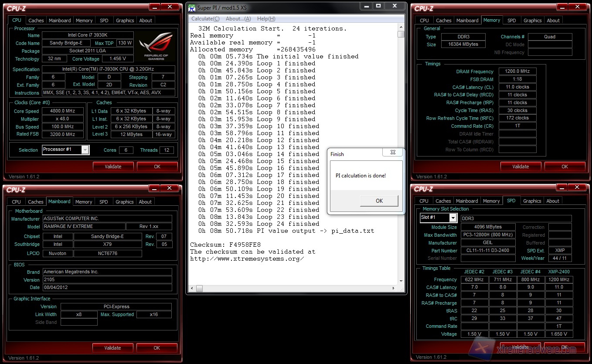This screenshot has width=592, height=364.
Task: Click the left scroll arrow at the Super PI bottom
Action: [x=192, y=289]
